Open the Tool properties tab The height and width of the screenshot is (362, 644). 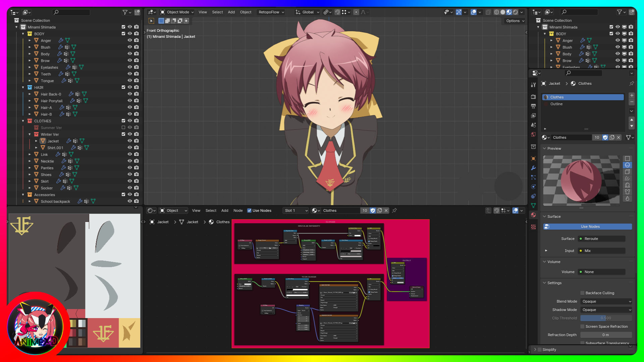point(533,85)
